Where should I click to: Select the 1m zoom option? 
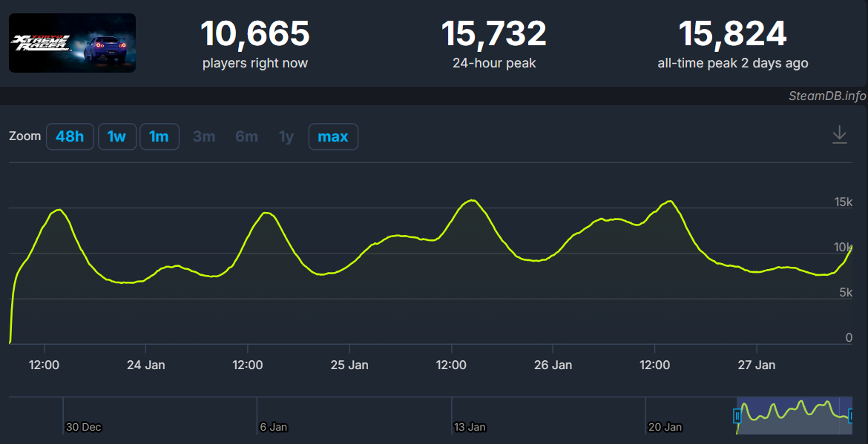[x=159, y=136]
